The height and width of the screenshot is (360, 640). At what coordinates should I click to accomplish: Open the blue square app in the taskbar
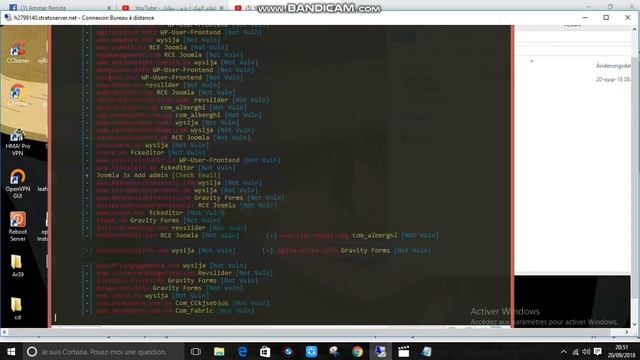(311, 351)
